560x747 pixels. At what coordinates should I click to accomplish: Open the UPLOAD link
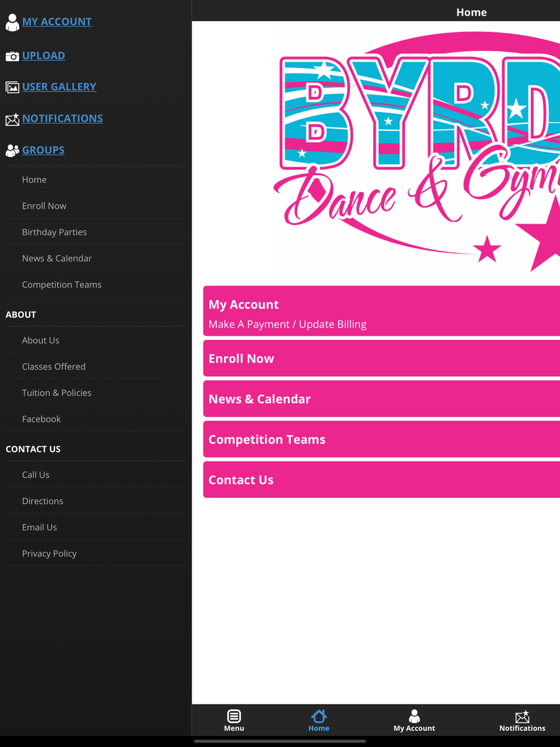tap(44, 55)
